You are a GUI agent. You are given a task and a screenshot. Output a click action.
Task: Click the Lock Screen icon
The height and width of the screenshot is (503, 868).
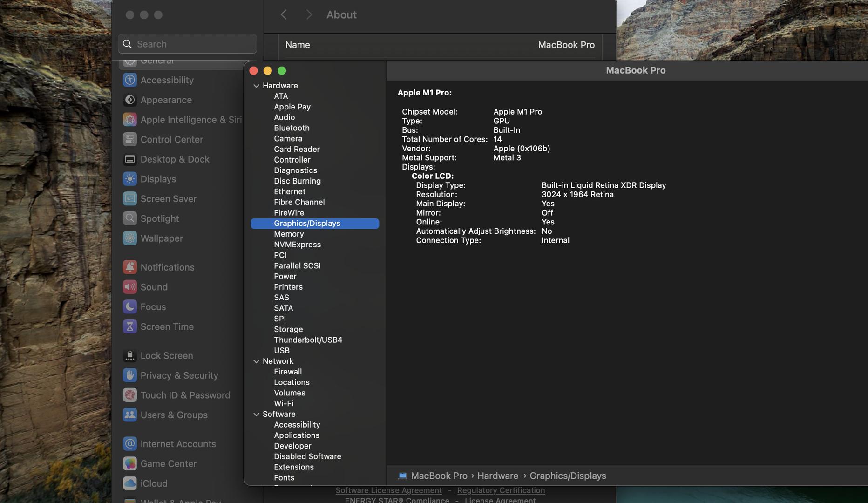tap(130, 356)
